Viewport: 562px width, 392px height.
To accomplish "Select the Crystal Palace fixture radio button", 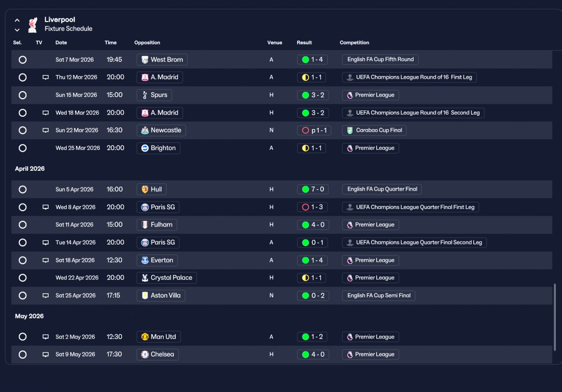I will click(x=23, y=278).
